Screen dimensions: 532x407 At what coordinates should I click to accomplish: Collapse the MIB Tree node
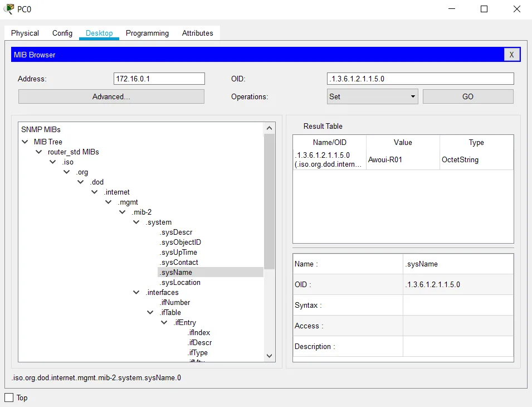coord(25,142)
